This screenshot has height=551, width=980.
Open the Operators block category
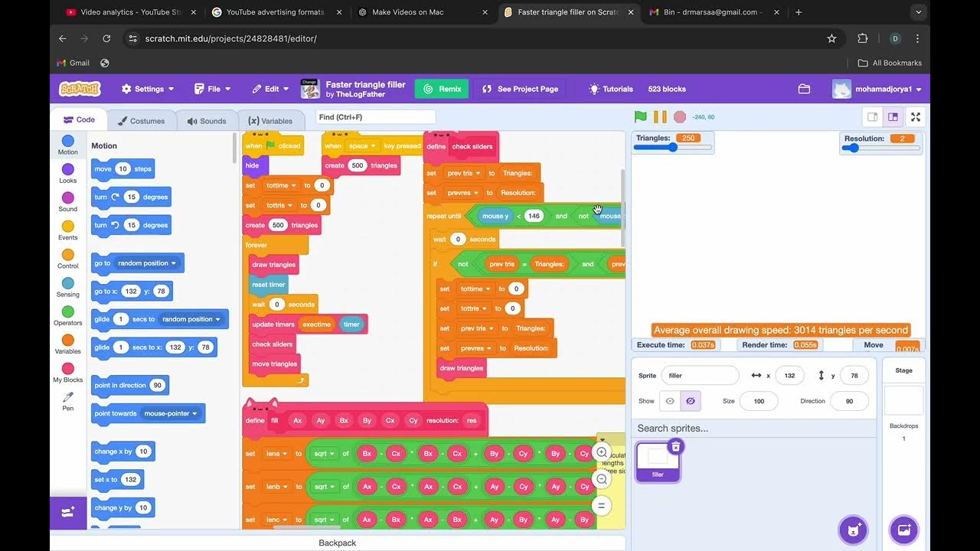pos(67,316)
